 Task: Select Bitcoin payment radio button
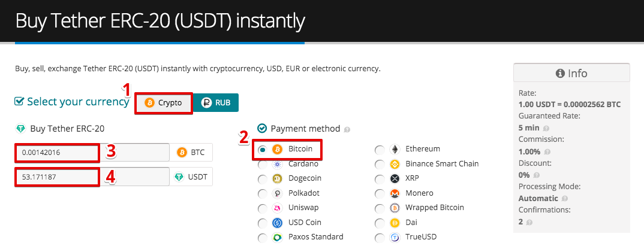tap(262, 150)
